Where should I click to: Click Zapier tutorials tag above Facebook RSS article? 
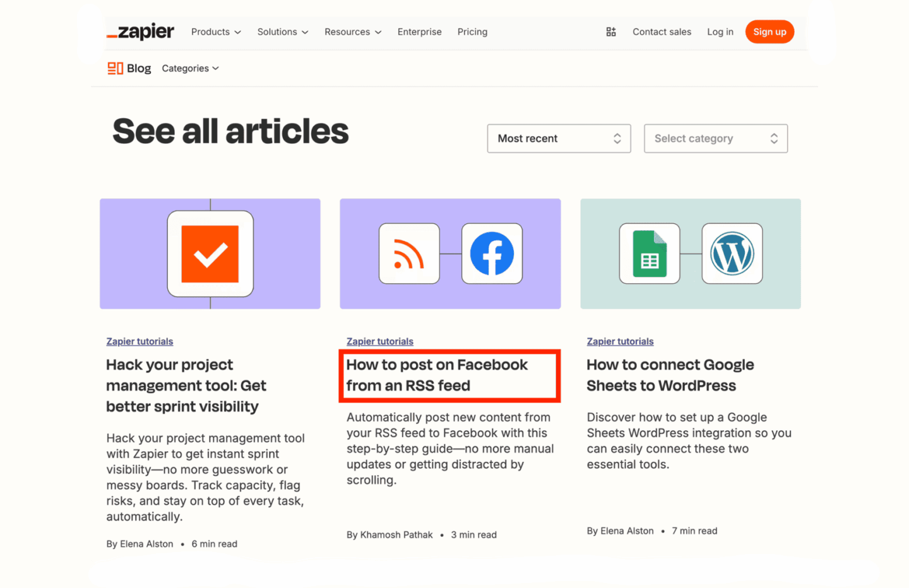[x=380, y=341]
